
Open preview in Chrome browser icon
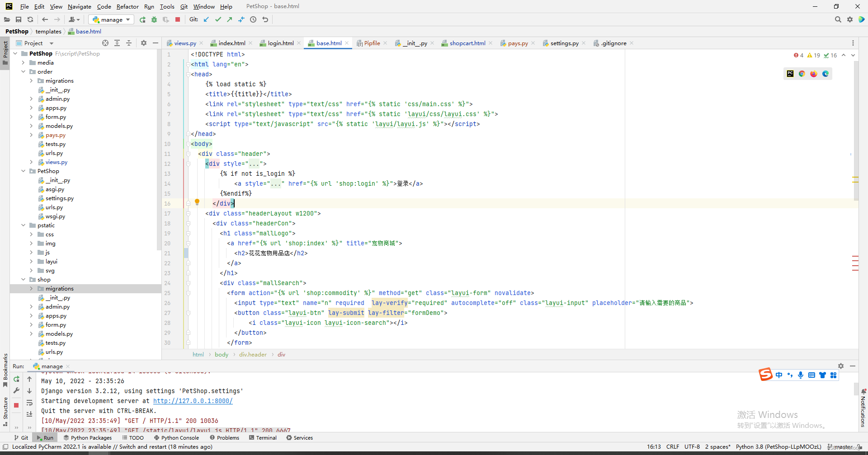802,74
